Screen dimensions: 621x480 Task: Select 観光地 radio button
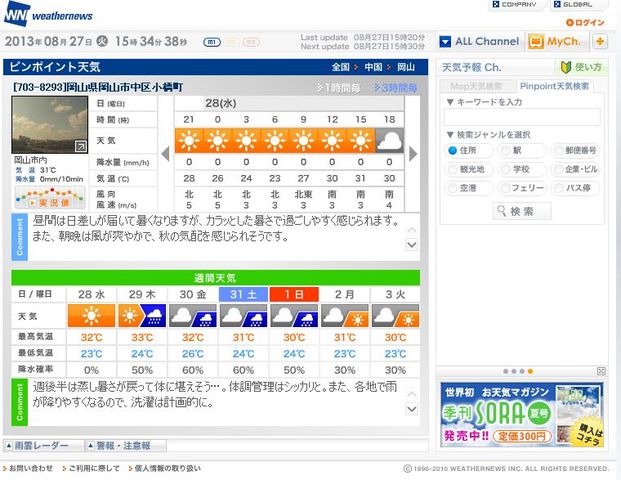(x=452, y=170)
